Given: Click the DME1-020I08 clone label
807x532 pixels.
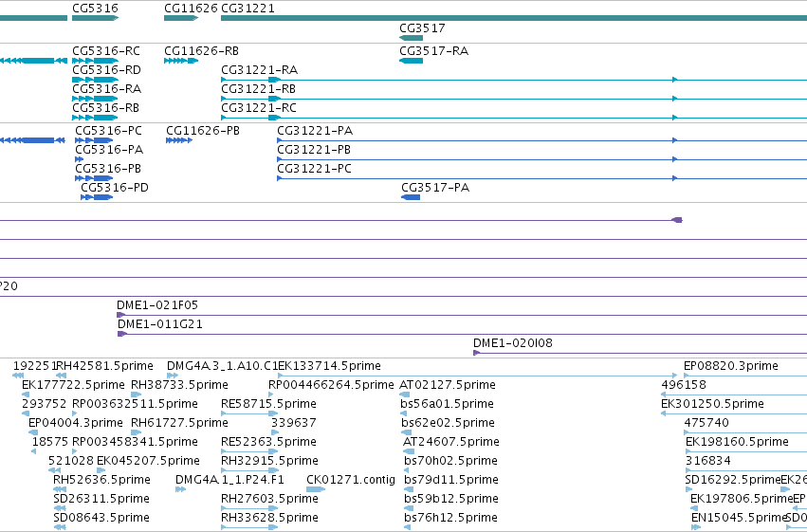Looking at the screenshot, I should [x=513, y=343].
